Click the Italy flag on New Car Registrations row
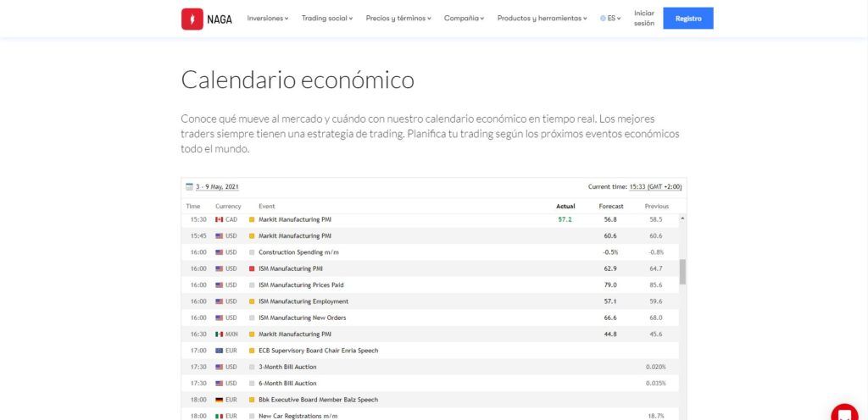The width and height of the screenshot is (868, 420). (220, 416)
